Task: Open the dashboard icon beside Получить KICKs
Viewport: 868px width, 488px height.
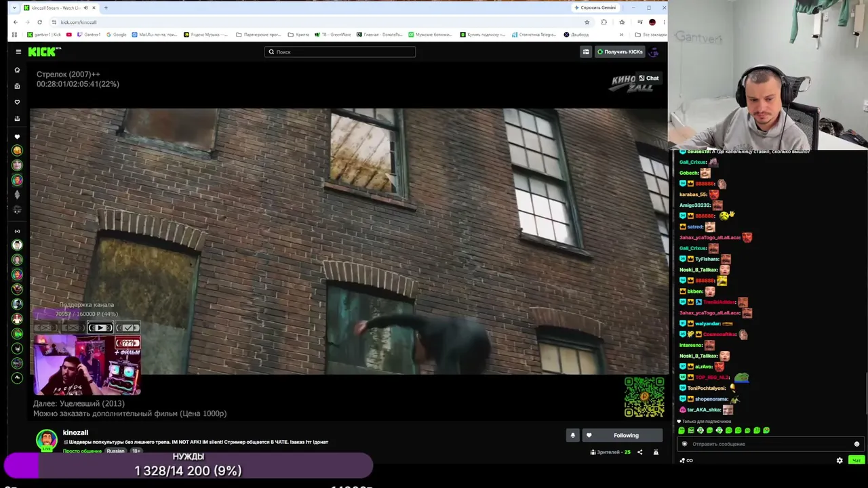Action: [x=586, y=52]
